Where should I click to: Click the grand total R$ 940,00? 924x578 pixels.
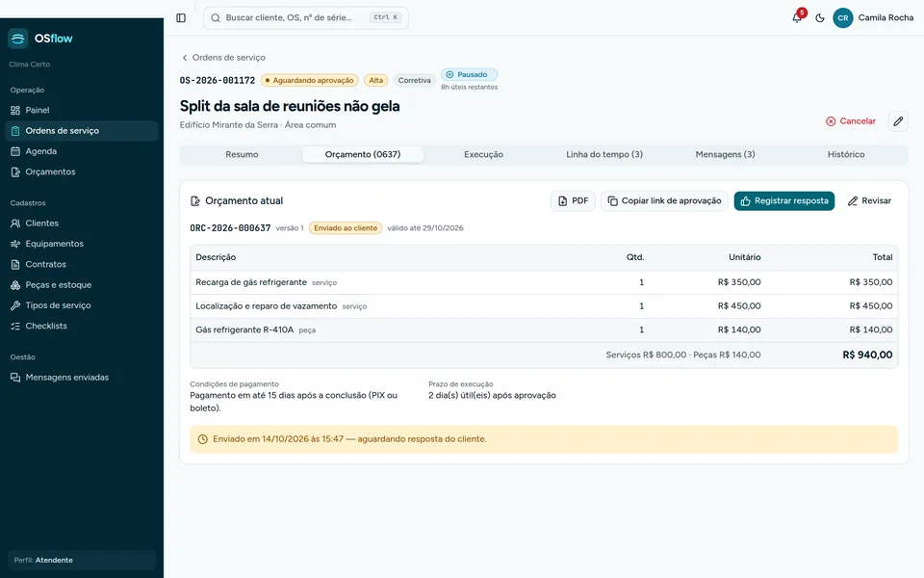pyautogui.click(x=867, y=355)
